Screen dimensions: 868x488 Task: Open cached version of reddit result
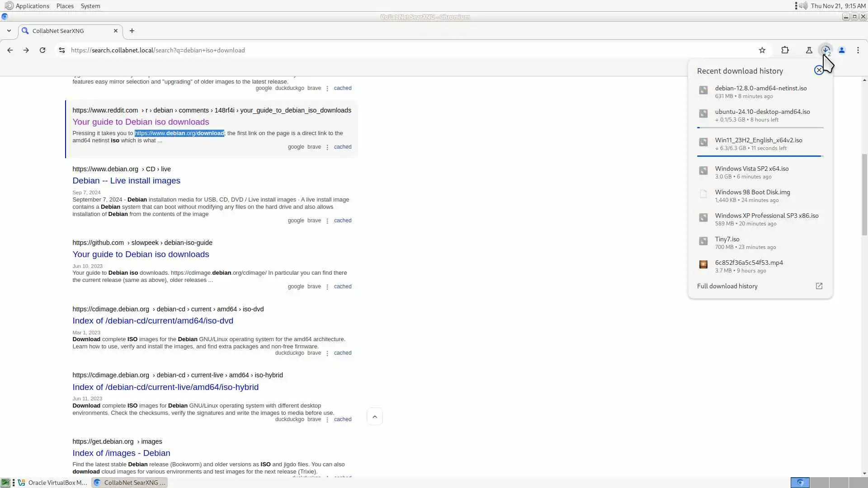pyautogui.click(x=342, y=147)
